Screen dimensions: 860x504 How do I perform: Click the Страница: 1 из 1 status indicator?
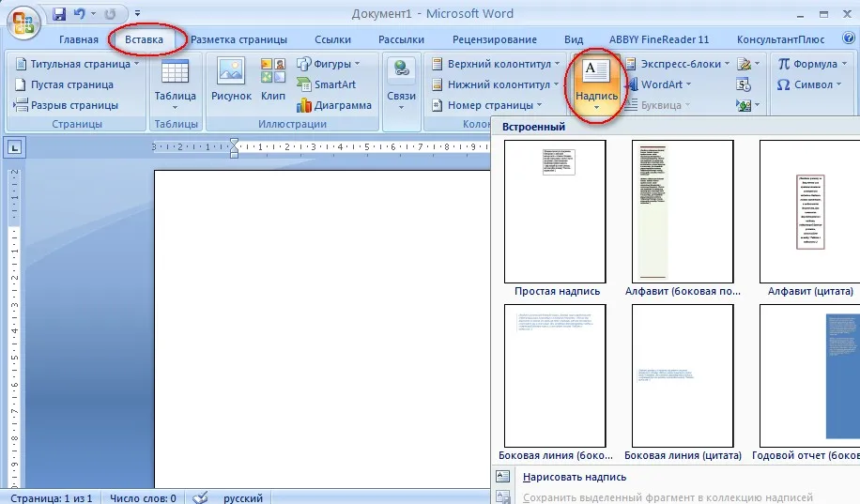pyautogui.click(x=52, y=498)
